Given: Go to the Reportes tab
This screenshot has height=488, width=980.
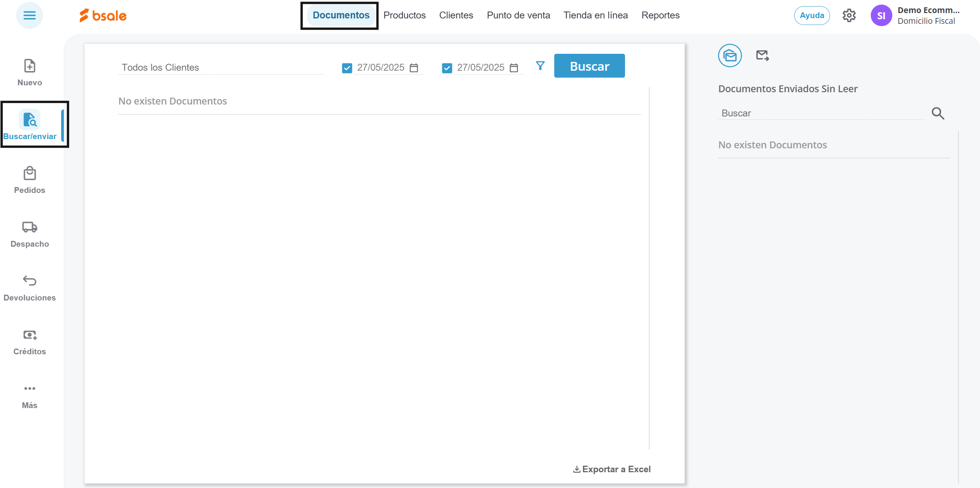Looking at the screenshot, I should tap(660, 15).
